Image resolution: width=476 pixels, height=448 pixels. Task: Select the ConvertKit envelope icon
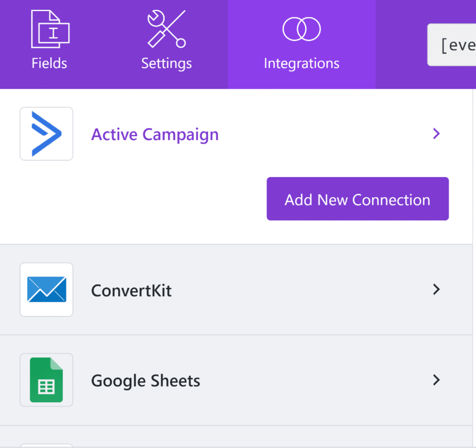[x=46, y=289]
